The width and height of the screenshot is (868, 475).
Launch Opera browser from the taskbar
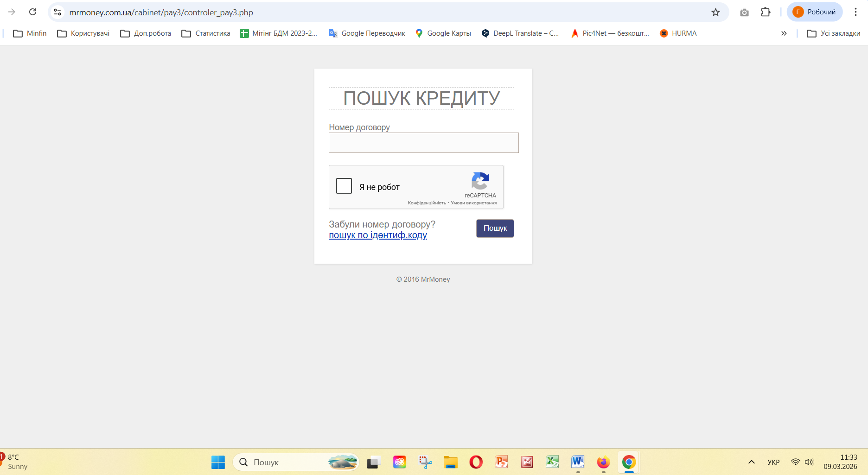coord(476,462)
